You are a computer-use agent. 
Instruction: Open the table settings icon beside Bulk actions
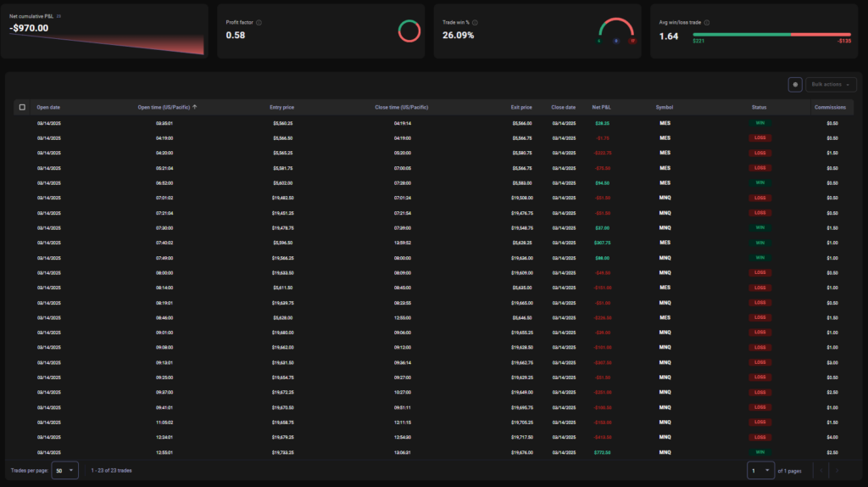tap(795, 85)
